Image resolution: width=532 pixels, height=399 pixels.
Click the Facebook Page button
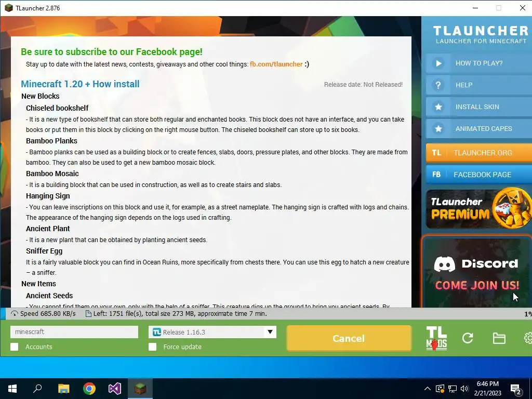[478, 175]
